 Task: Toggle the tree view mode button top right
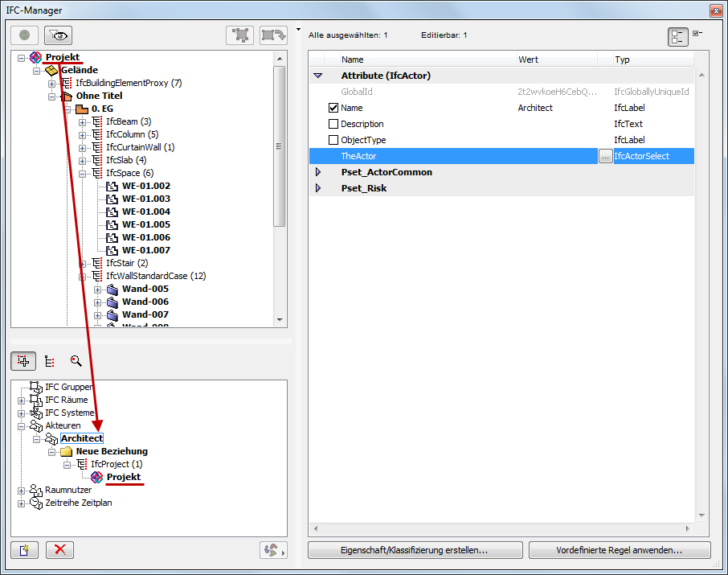coord(678,37)
